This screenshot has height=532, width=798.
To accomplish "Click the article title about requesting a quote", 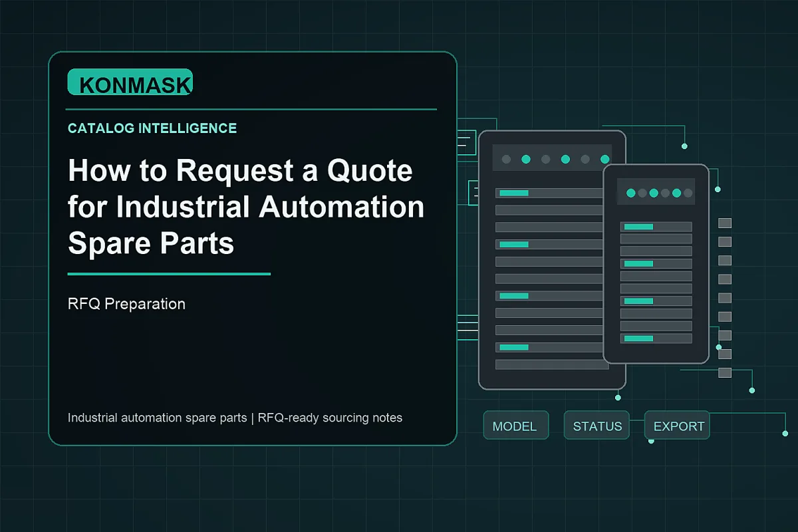I will [x=246, y=207].
